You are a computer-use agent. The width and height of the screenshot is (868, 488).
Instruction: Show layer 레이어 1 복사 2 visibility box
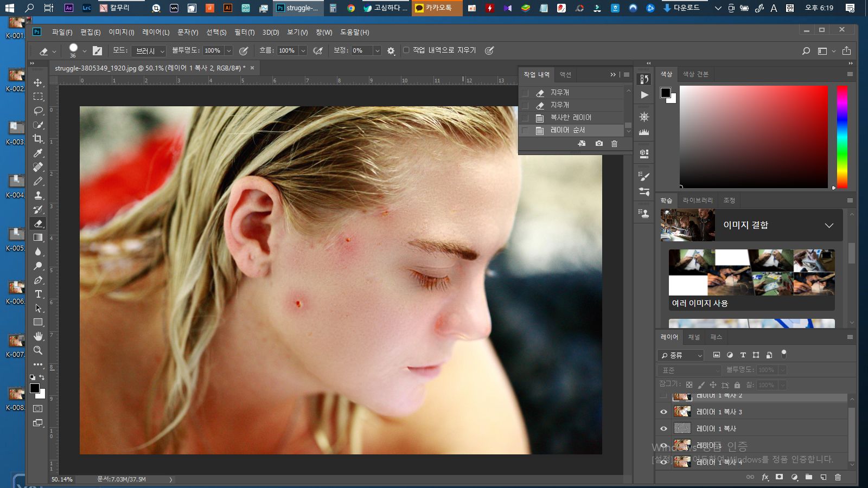click(663, 396)
